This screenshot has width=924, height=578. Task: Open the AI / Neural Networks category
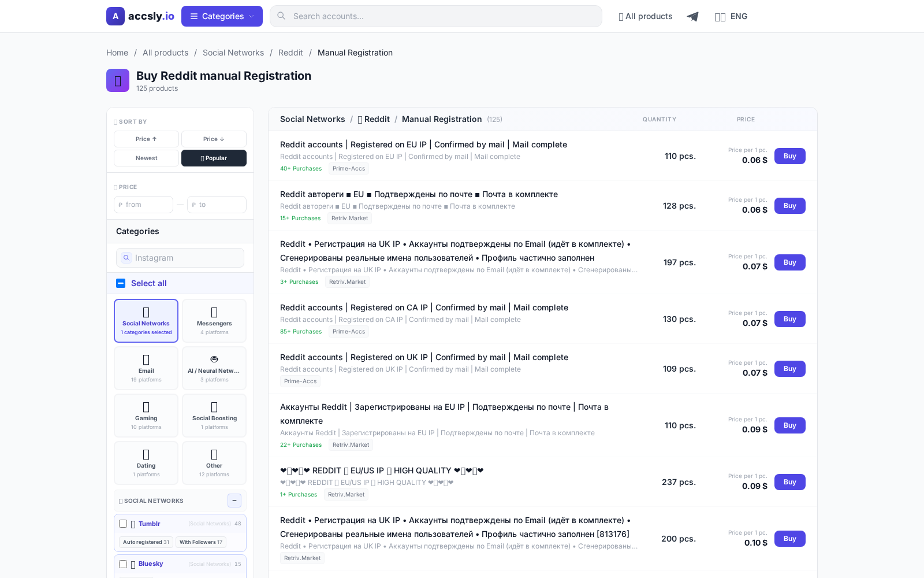pyautogui.click(x=214, y=368)
